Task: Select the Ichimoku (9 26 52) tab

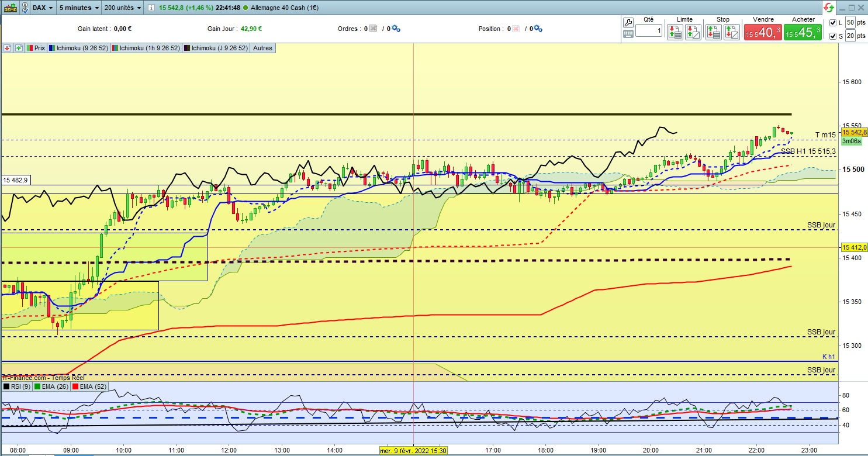Action: pos(79,48)
